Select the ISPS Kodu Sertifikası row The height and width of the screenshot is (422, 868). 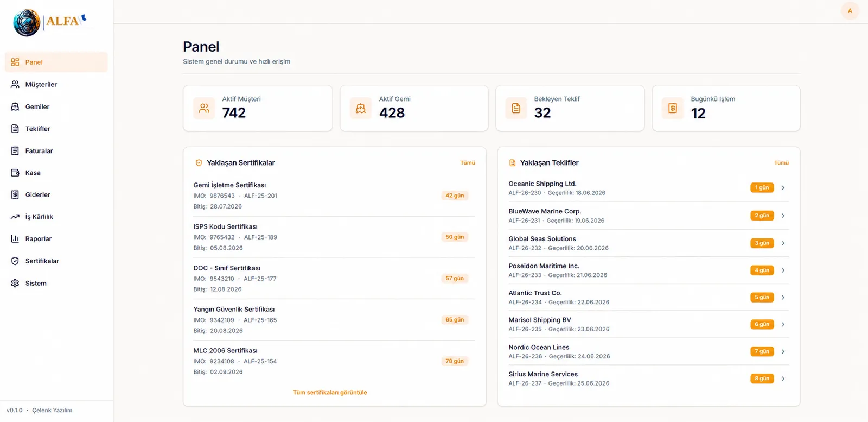tap(334, 237)
